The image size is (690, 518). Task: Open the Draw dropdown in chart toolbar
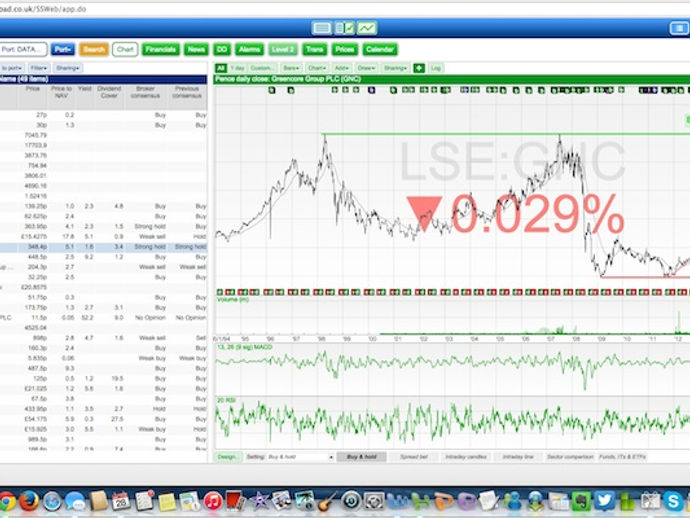pyautogui.click(x=366, y=68)
